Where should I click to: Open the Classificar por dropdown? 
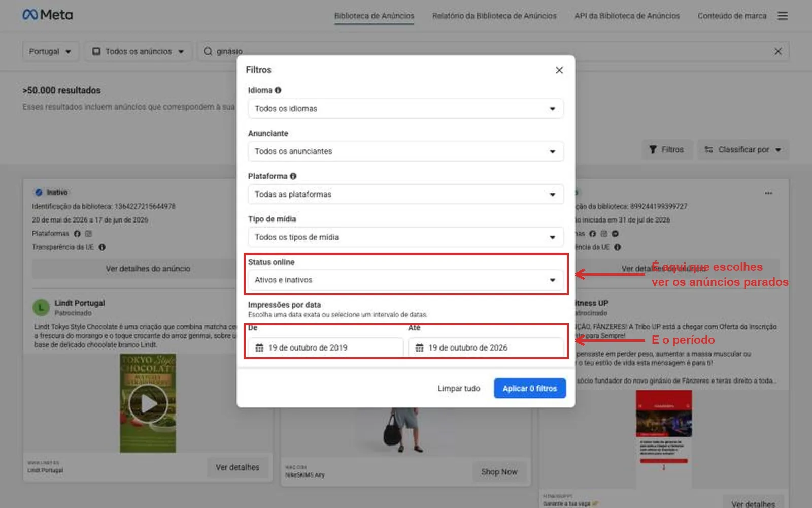click(743, 150)
